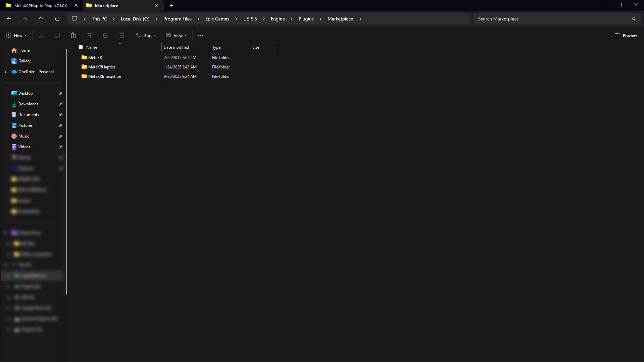Open the See more ellipsis menu

pyautogui.click(x=201, y=35)
